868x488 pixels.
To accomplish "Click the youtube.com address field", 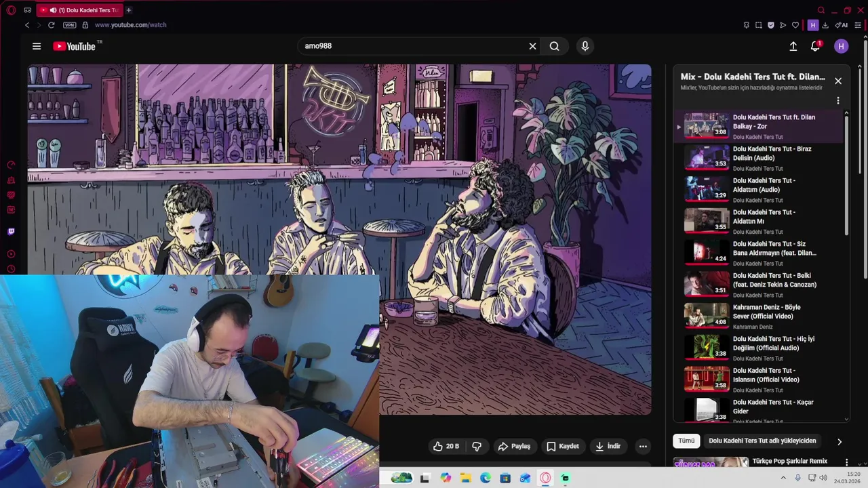I will [130, 25].
